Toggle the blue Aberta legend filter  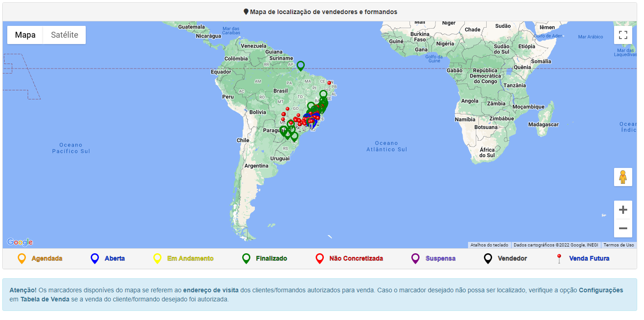94,258
